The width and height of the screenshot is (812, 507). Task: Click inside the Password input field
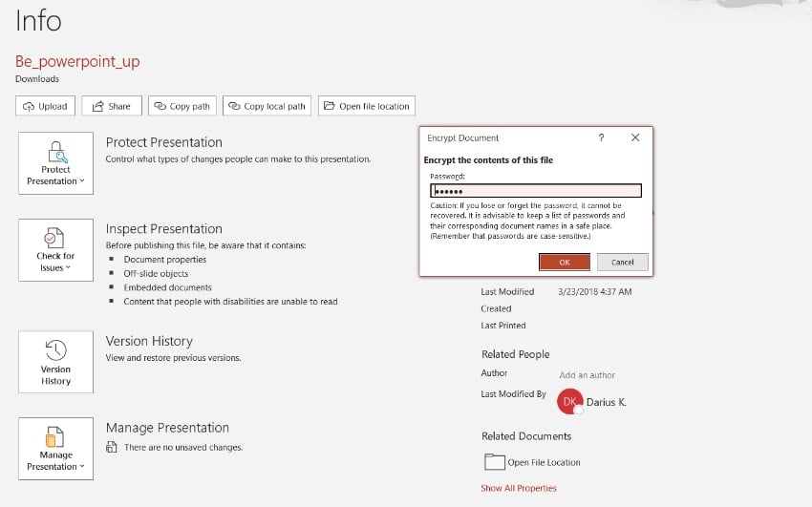click(535, 191)
